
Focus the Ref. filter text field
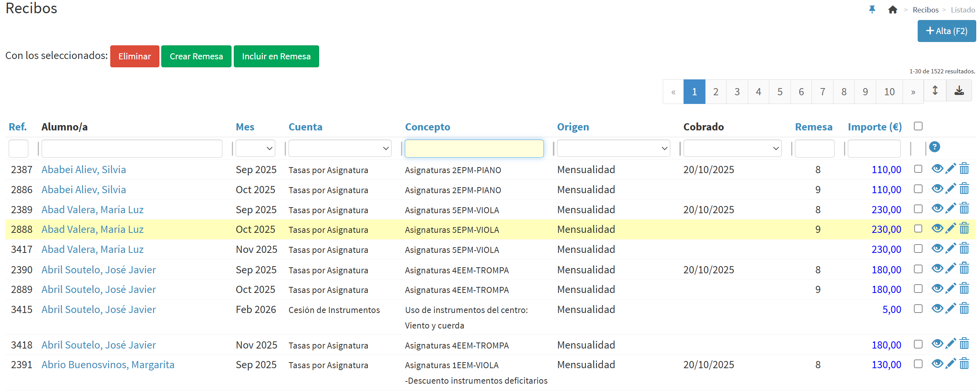[x=18, y=149]
